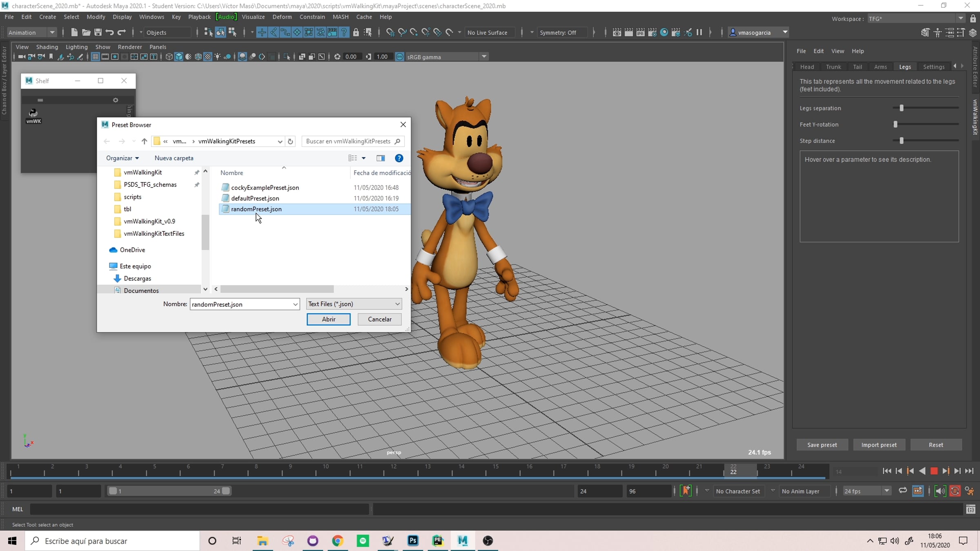Open the Animation menu set dropdown
The height and width of the screenshot is (551, 980).
pyautogui.click(x=31, y=32)
